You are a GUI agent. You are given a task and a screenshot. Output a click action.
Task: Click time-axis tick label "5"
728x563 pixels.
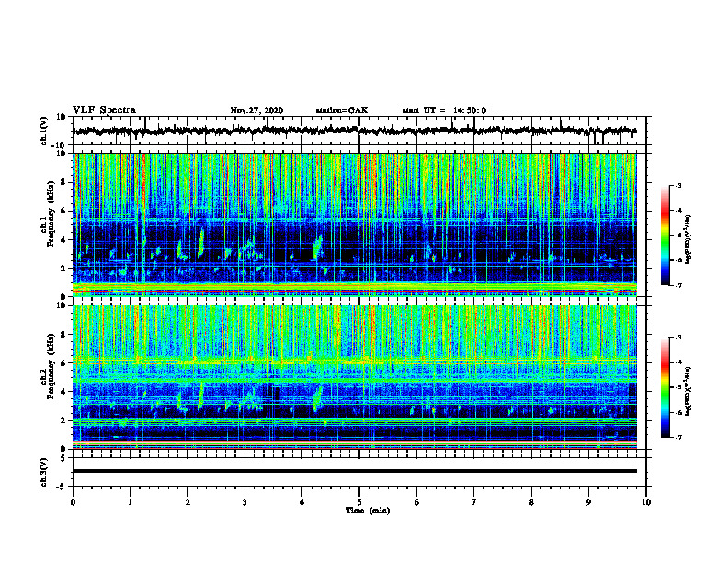tap(359, 502)
